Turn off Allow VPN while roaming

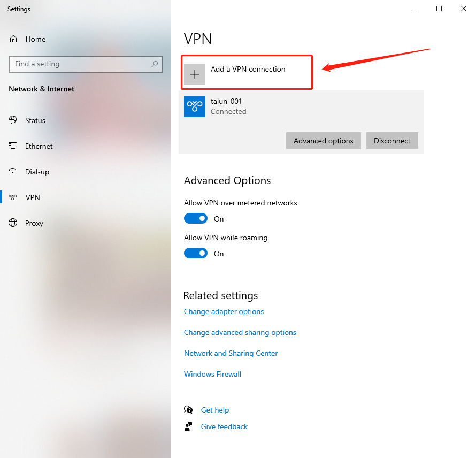[196, 254]
